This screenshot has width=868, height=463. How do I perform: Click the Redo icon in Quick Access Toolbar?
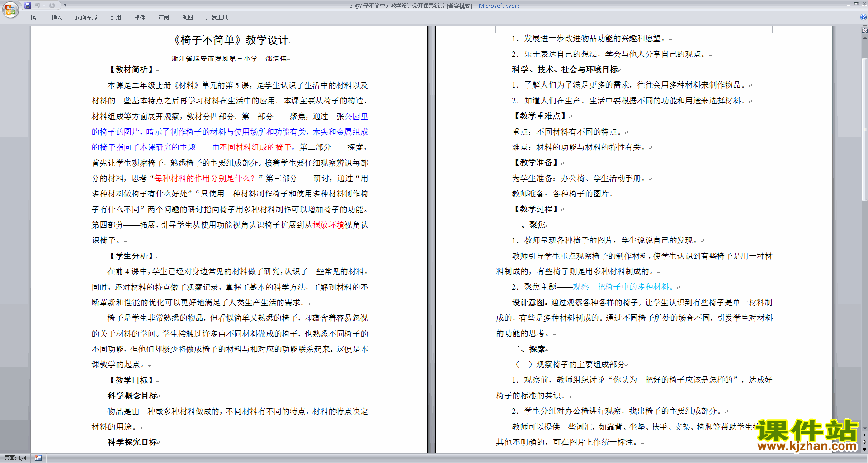click(x=52, y=5)
